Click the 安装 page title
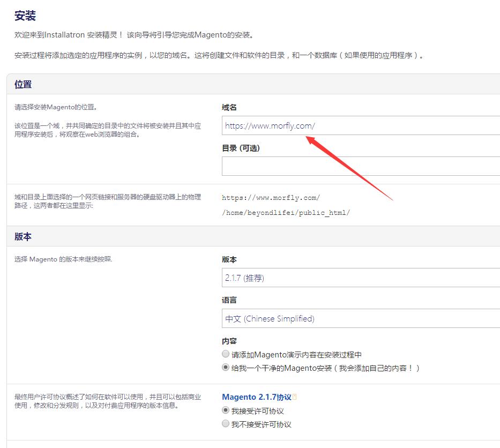 pyautogui.click(x=25, y=16)
